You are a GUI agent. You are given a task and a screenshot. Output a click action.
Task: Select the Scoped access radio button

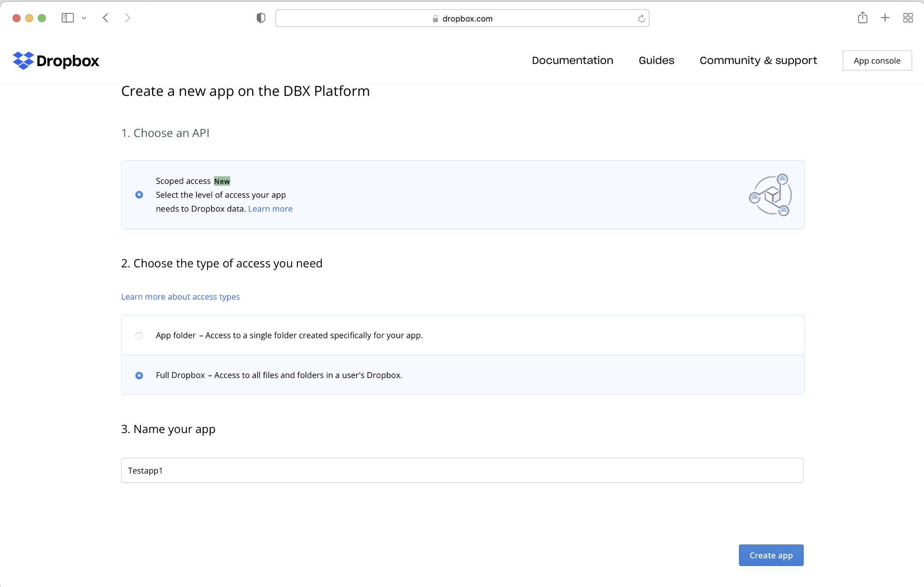point(139,195)
